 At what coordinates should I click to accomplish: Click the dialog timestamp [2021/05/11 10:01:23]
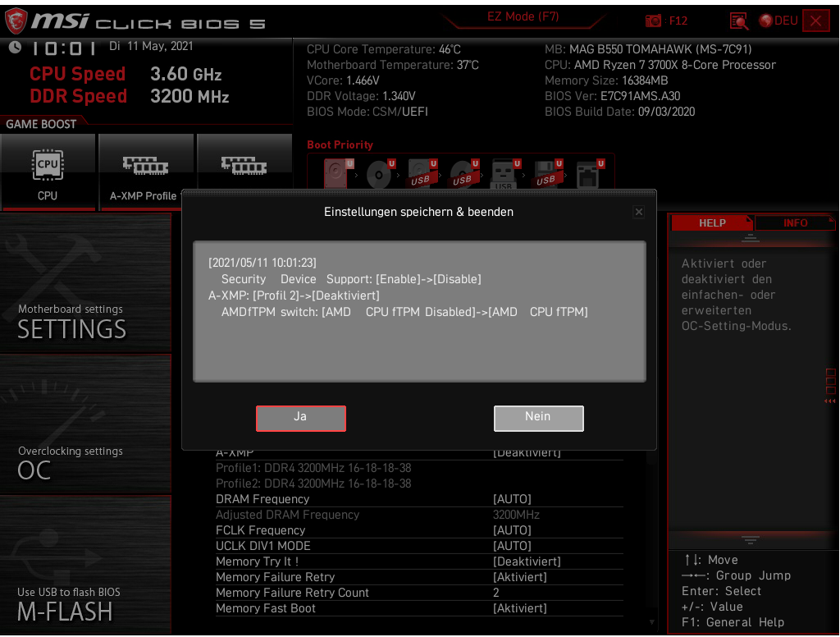point(262,263)
